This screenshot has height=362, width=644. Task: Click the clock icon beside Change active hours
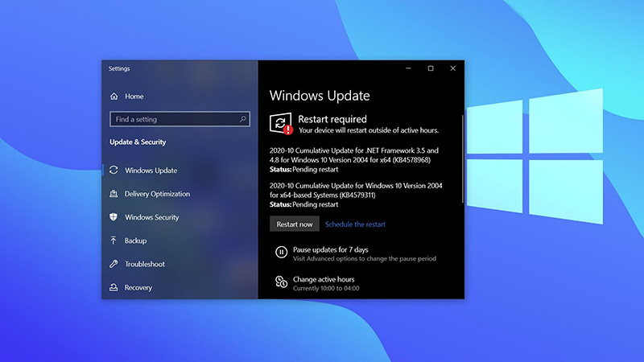coord(281,282)
